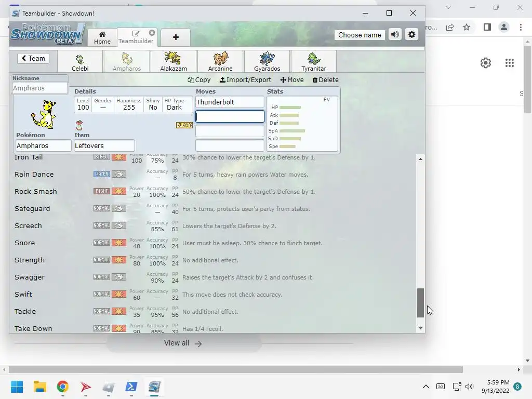The width and height of the screenshot is (532, 399).
Task: Click the Nickname input field
Action: [x=39, y=88]
